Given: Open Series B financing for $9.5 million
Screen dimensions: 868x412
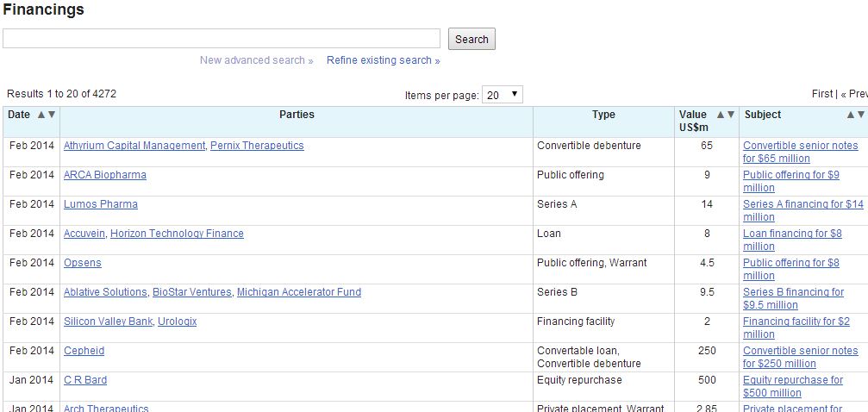Looking at the screenshot, I should pyautogui.click(x=793, y=299).
